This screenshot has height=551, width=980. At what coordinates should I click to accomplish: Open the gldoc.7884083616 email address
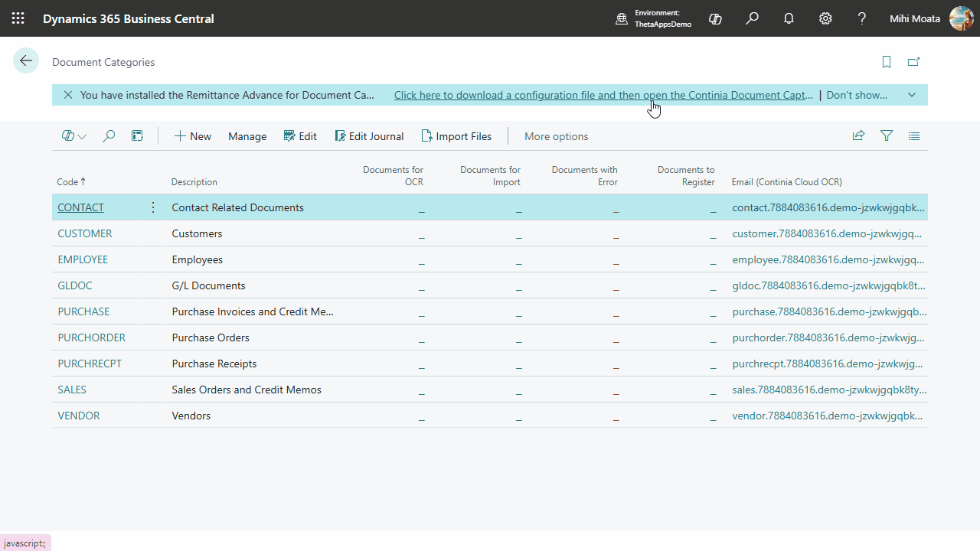point(828,285)
